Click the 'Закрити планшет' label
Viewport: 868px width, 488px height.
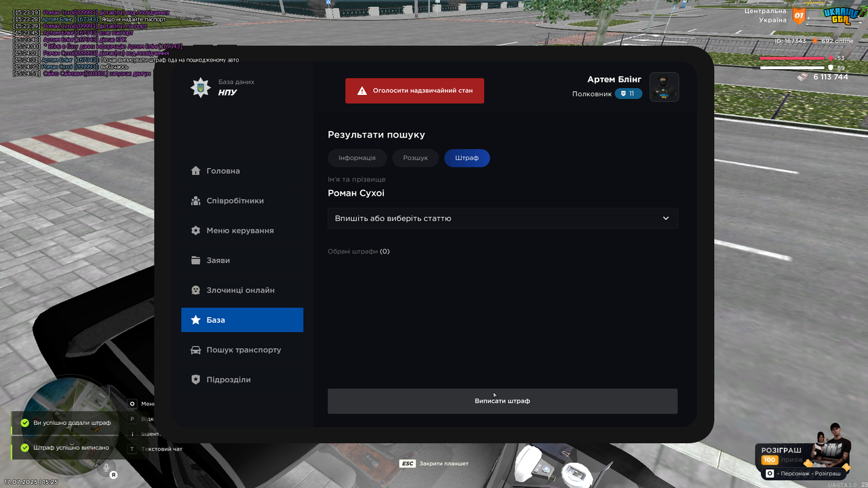444,464
